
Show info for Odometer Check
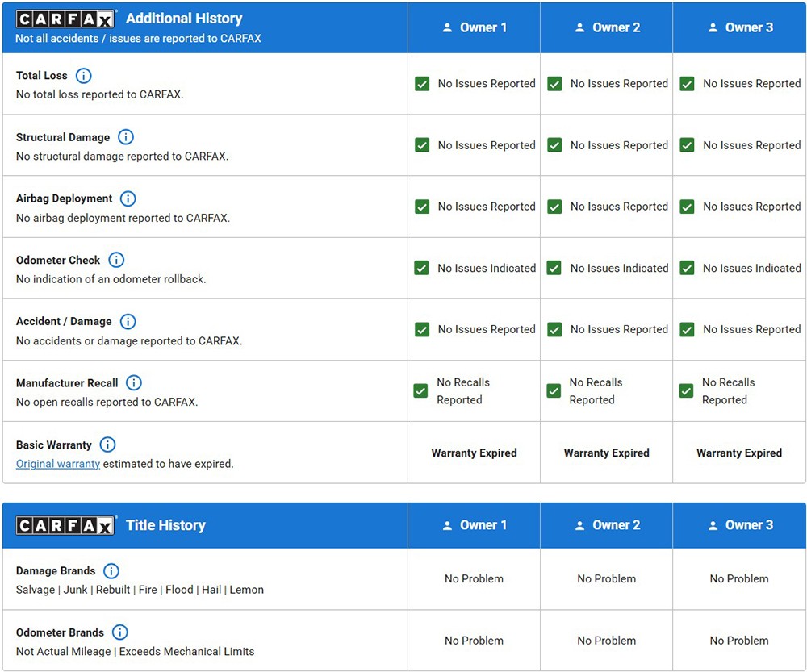116,260
